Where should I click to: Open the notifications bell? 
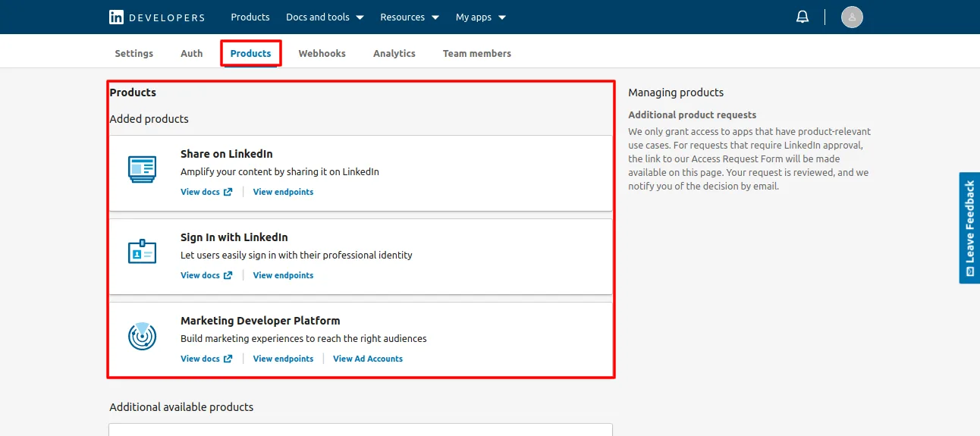(803, 17)
